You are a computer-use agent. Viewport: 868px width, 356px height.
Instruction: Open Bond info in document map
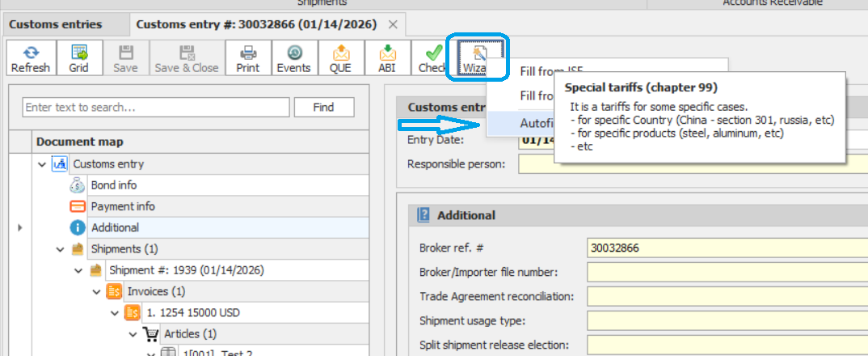(x=114, y=185)
